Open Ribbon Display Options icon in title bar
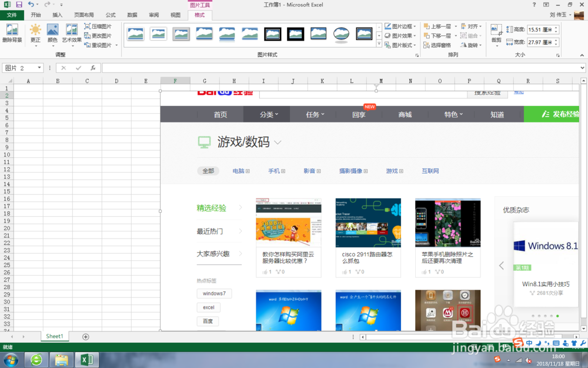Viewport: 588px width, 368px height. click(546, 5)
